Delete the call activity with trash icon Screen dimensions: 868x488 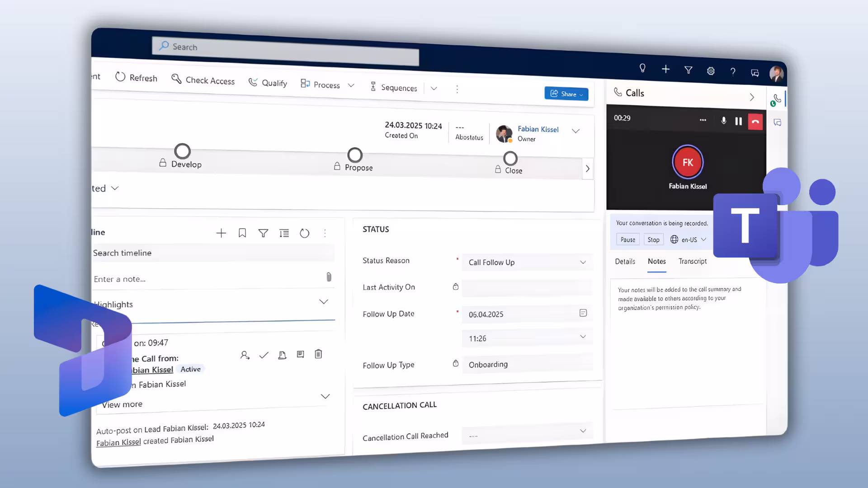click(x=318, y=354)
